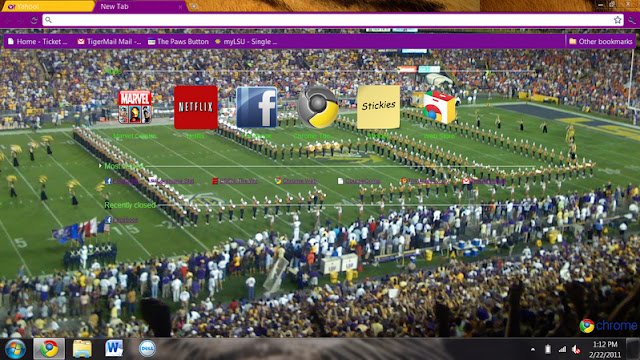This screenshot has width=640, height=360.
Task: Open the TigerMail Mail bookmark
Action: 109,41
